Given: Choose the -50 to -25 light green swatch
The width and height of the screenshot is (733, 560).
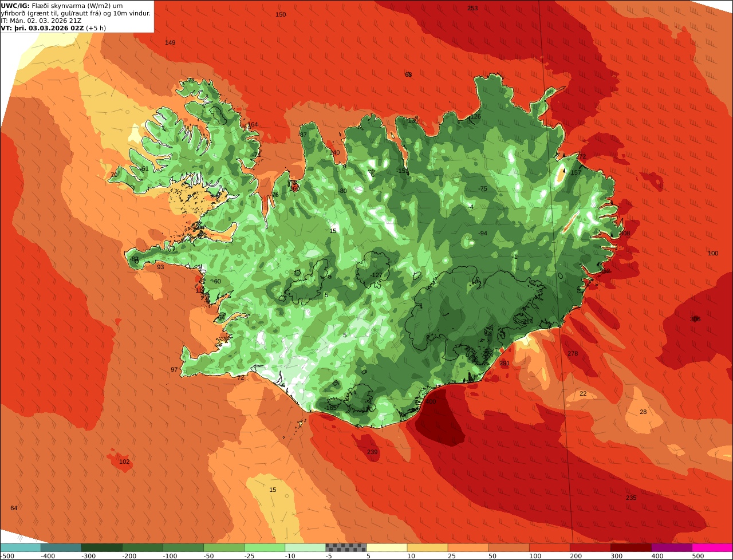Looking at the screenshot, I should coord(223,547).
